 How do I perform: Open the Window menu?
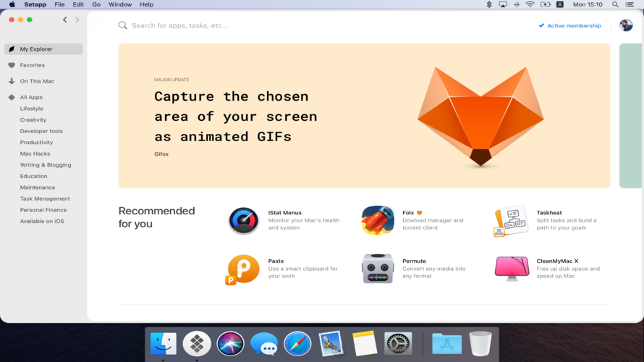[x=120, y=4]
